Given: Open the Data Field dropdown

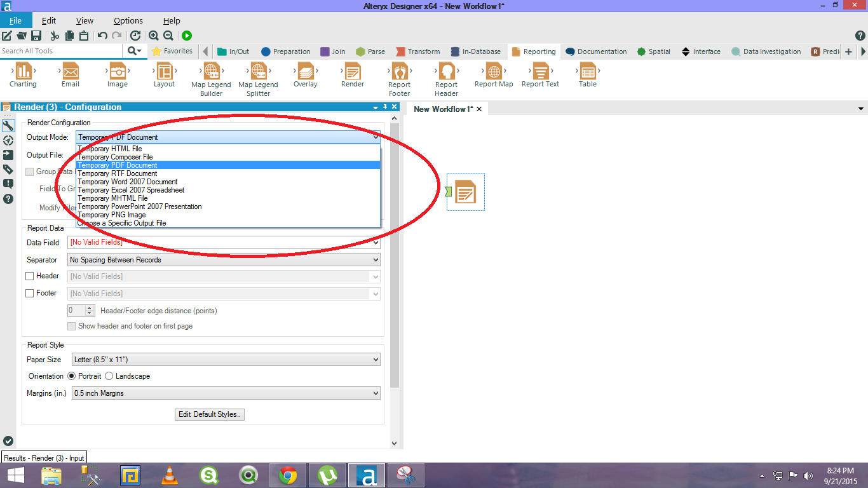Looking at the screenshot, I should tap(224, 242).
